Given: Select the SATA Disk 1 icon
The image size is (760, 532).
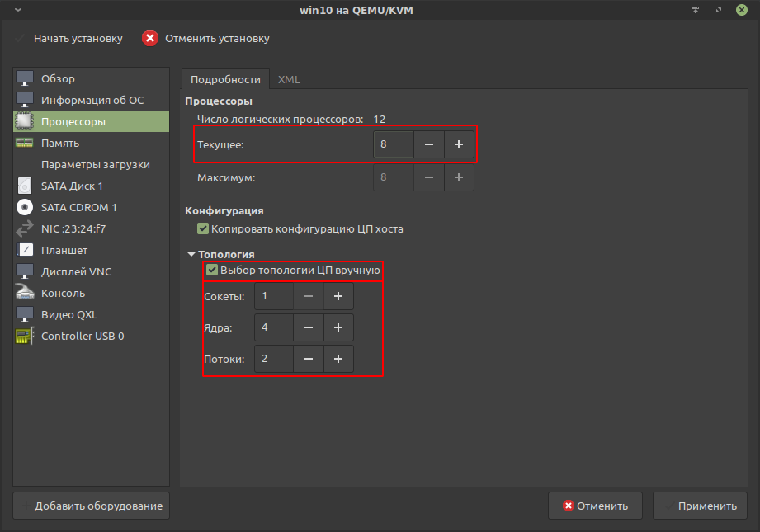Looking at the screenshot, I should point(25,186).
